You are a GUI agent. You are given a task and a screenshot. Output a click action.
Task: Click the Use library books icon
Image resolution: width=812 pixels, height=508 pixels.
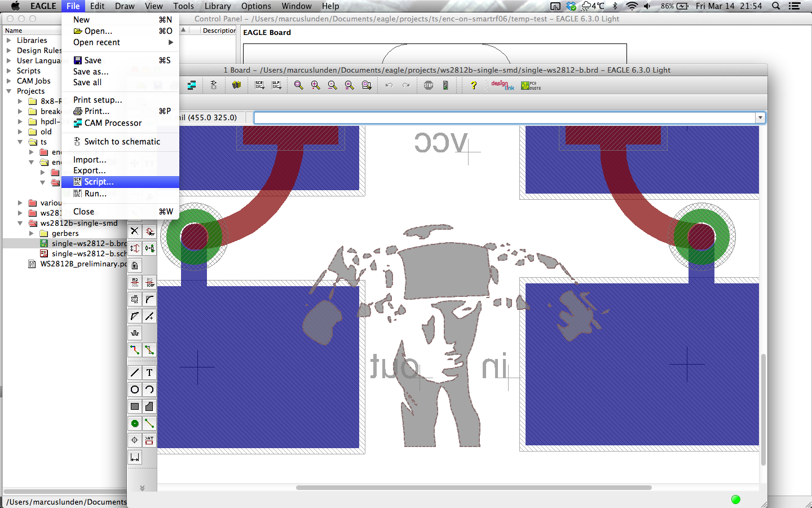[x=236, y=85]
